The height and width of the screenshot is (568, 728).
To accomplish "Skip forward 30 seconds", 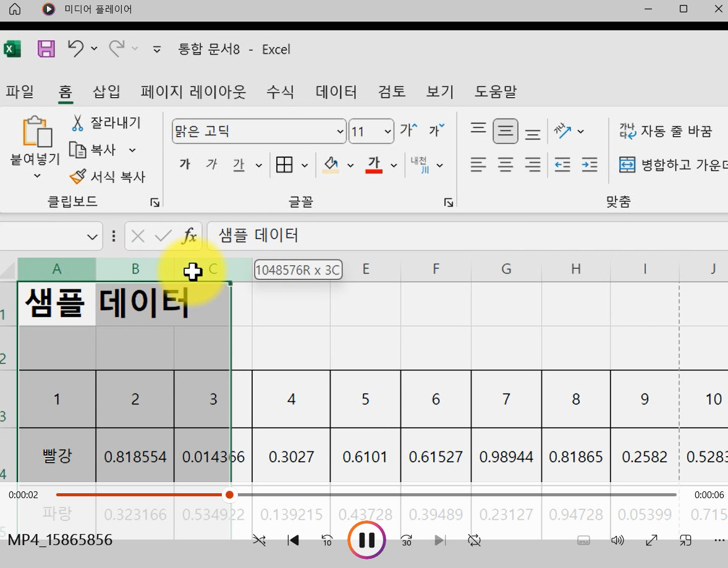I will [406, 540].
